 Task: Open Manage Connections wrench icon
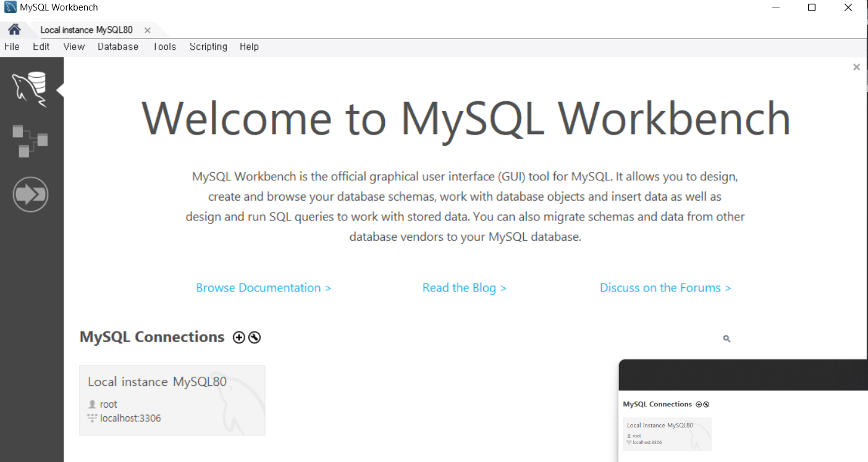click(255, 337)
